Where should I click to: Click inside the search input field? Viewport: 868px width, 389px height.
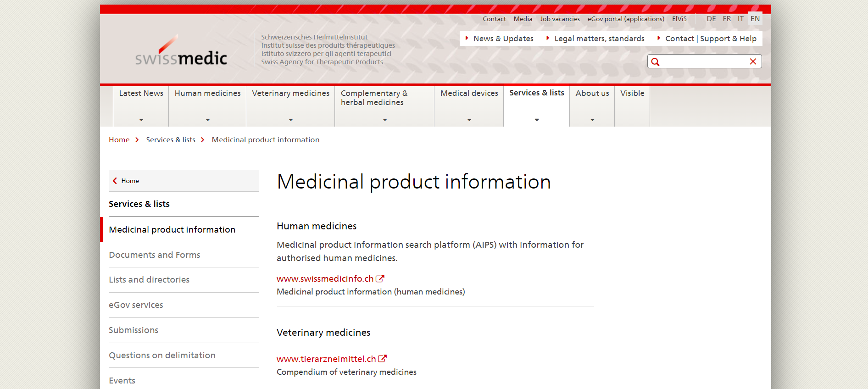703,61
